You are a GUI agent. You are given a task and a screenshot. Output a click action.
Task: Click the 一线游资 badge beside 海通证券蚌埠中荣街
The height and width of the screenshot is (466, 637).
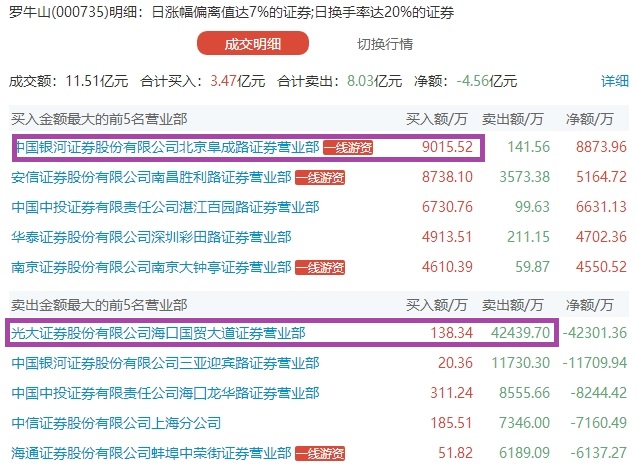tap(319, 454)
